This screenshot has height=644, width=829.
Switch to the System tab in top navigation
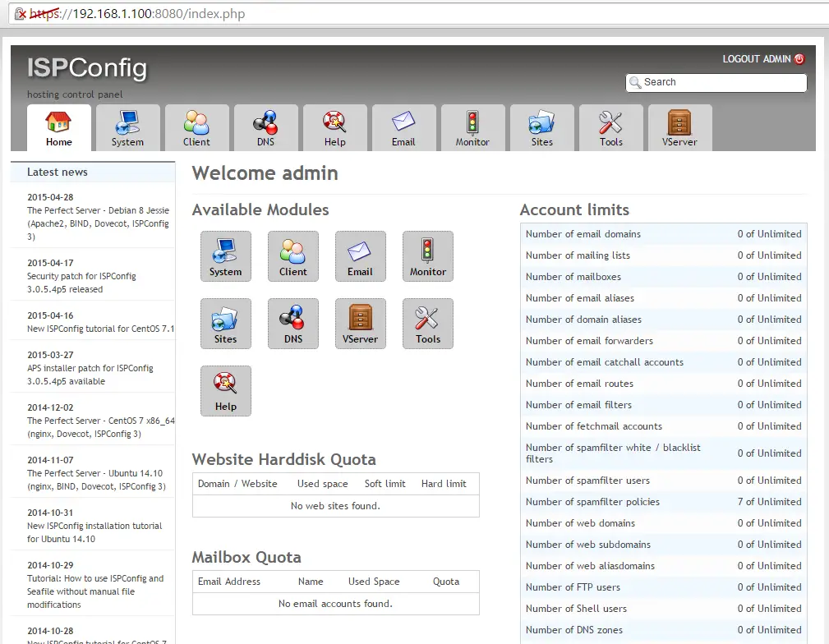tap(127, 128)
